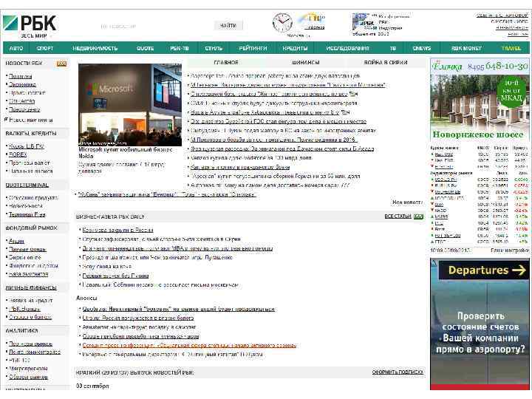The height and width of the screenshot is (399, 532).
Task: Open the green RSS icon beside Все статьи
Action: (418, 216)
